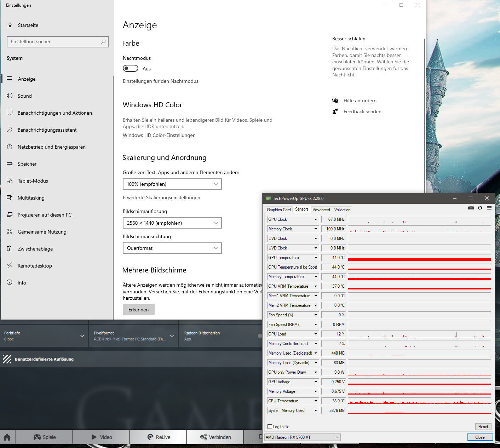Open AMD Radeon RX 5700 XT device dropdown

coord(303,437)
